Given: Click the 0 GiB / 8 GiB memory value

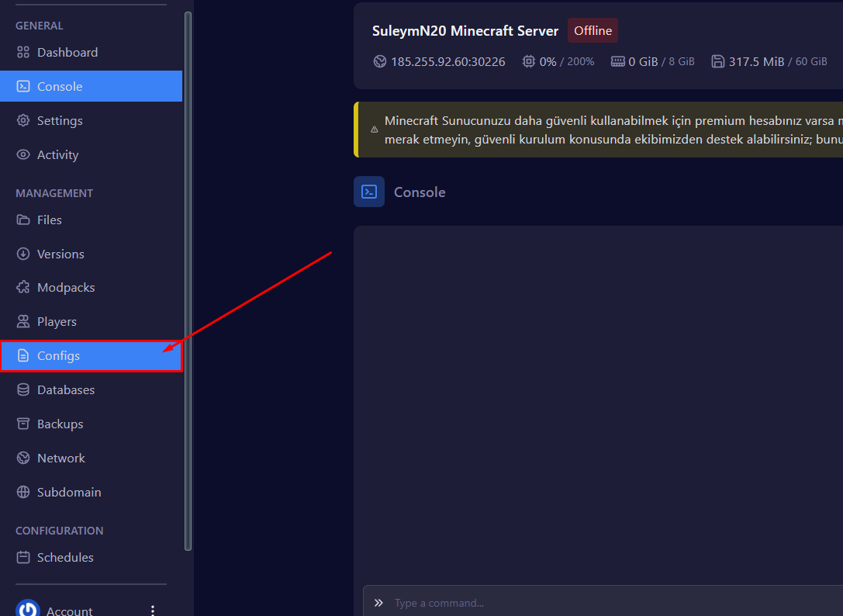Looking at the screenshot, I should point(662,62).
